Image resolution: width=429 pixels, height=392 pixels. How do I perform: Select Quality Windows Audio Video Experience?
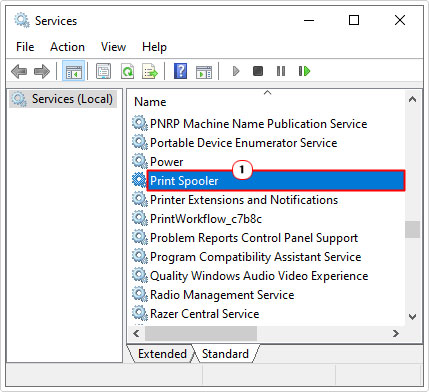[259, 276]
